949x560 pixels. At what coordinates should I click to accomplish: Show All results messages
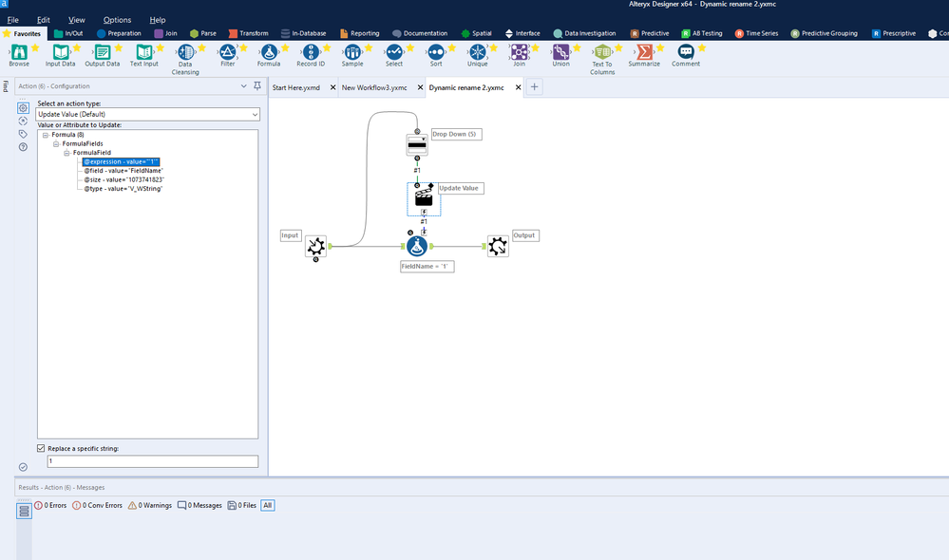[x=268, y=506]
